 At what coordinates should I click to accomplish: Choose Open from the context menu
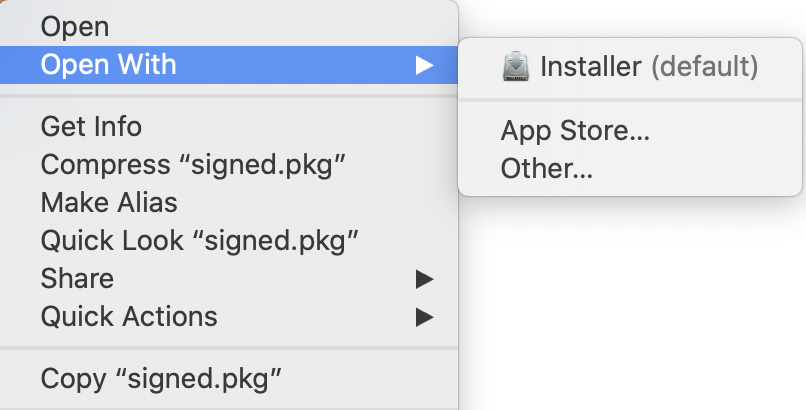coord(75,28)
